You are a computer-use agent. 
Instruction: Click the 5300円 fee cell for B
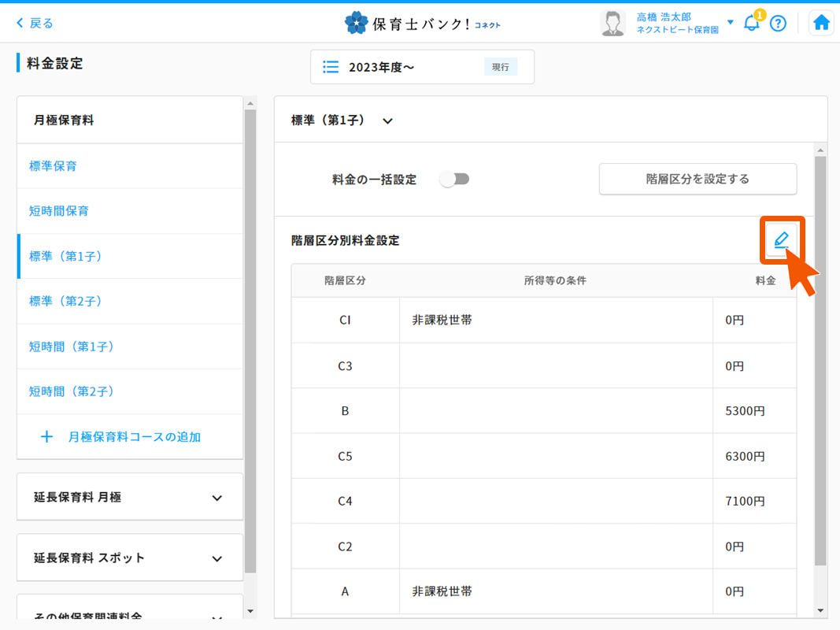pyautogui.click(x=745, y=411)
